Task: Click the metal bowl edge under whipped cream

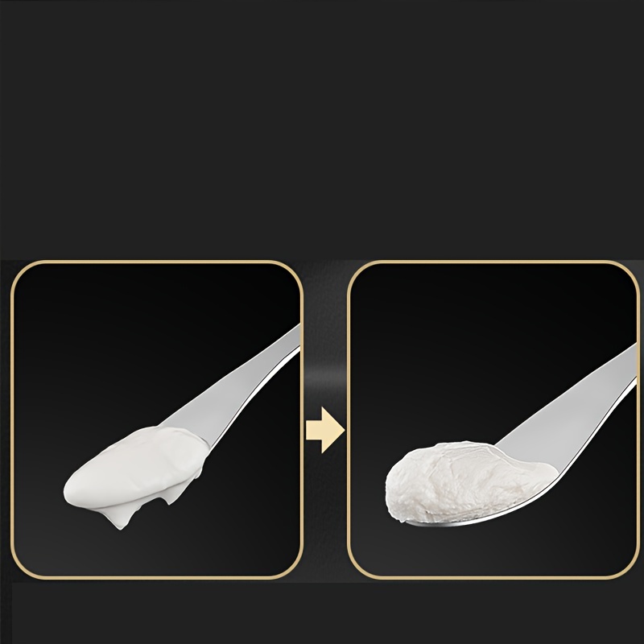Action: click(x=473, y=521)
